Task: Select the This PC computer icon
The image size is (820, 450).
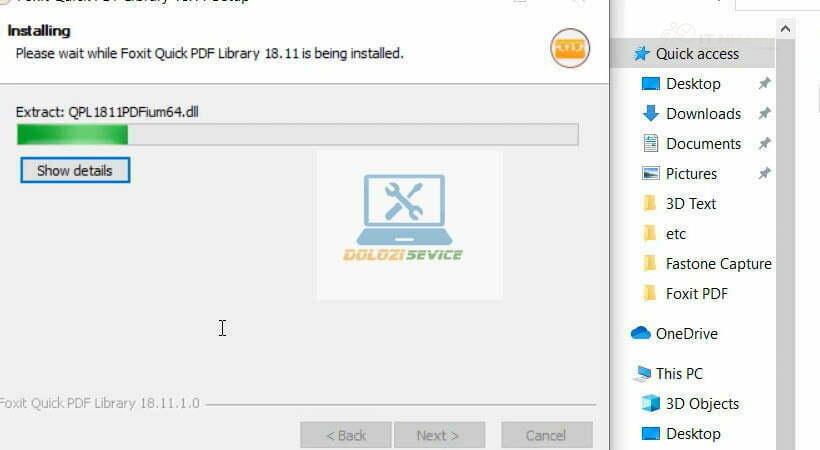Action: [x=641, y=373]
